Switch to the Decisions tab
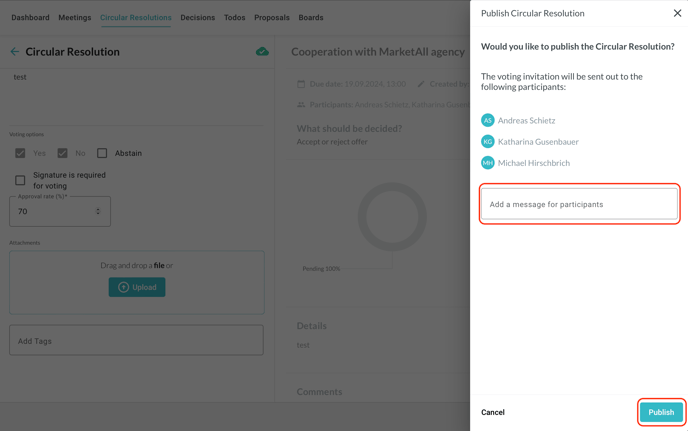This screenshot has height=431, width=688. (x=197, y=17)
